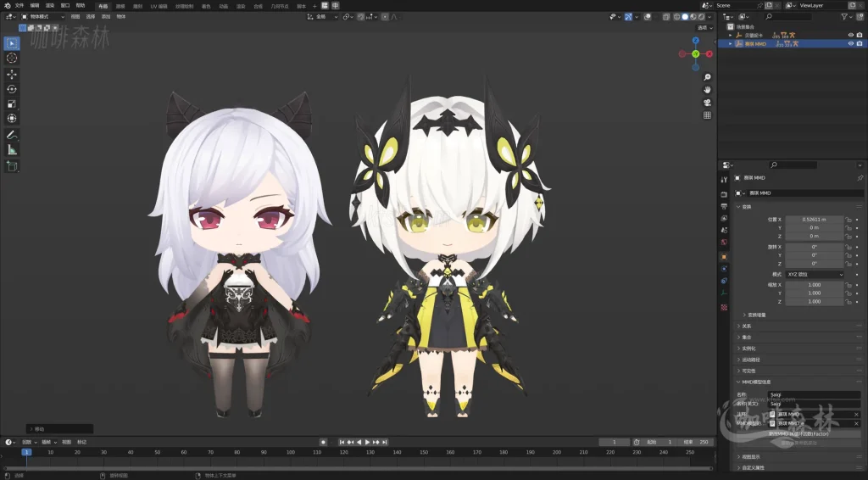Disable 贝蕾妮卡 in renders camera icon
This screenshot has height=480, width=868.
pyautogui.click(x=860, y=35)
